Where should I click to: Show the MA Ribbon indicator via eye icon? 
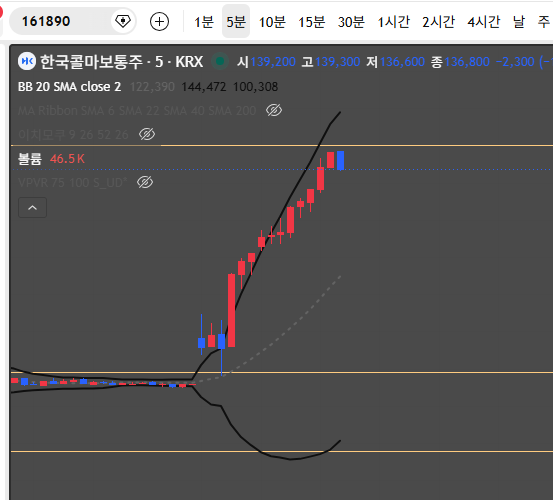(x=274, y=110)
